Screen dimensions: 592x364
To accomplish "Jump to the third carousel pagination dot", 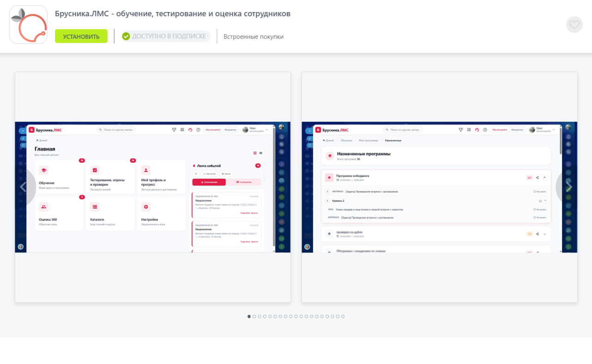I will pyautogui.click(x=259, y=316).
